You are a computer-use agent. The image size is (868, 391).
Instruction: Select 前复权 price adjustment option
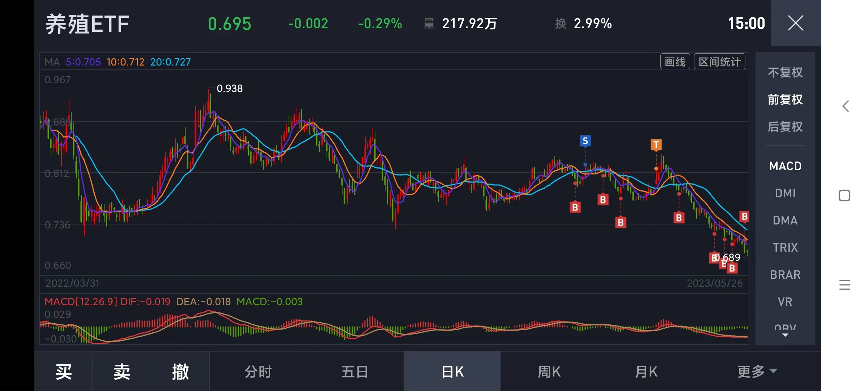tap(785, 100)
